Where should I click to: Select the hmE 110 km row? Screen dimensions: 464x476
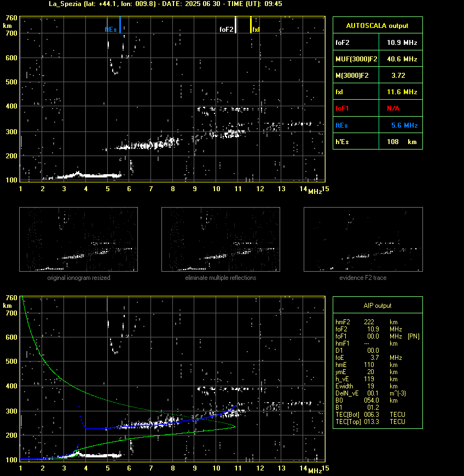coord(367,365)
